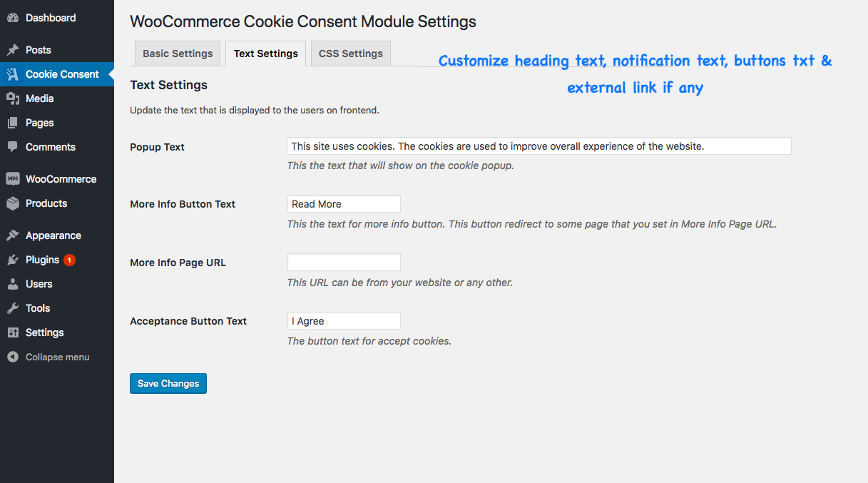868x483 pixels.
Task: Click the Settings sidebar icon
Action: [x=13, y=332]
